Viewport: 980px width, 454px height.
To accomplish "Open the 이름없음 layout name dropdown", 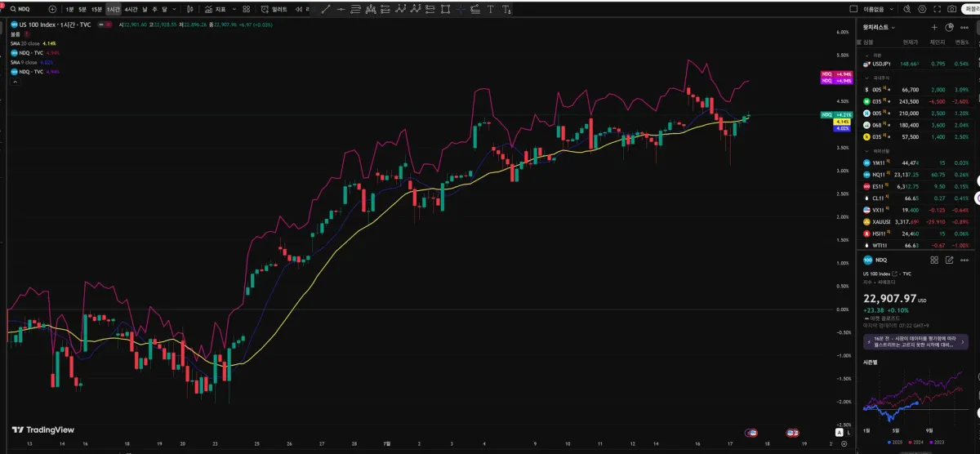I will click(x=880, y=9).
